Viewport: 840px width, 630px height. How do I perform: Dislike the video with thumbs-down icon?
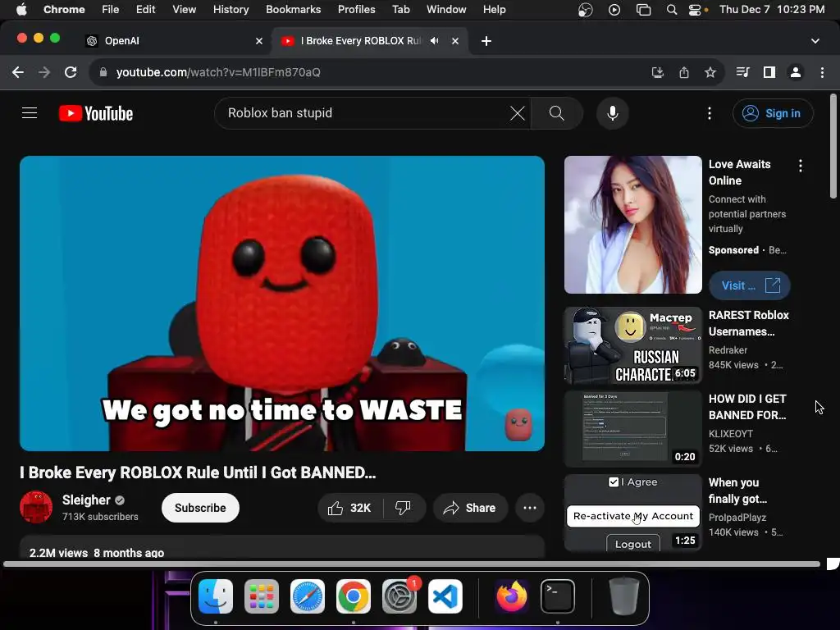click(x=403, y=508)
